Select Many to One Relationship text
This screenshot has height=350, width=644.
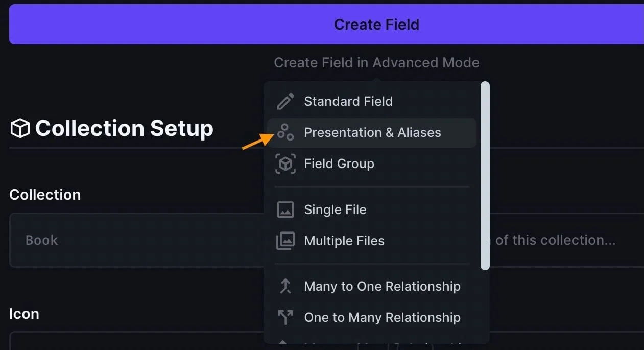[382, 286]
